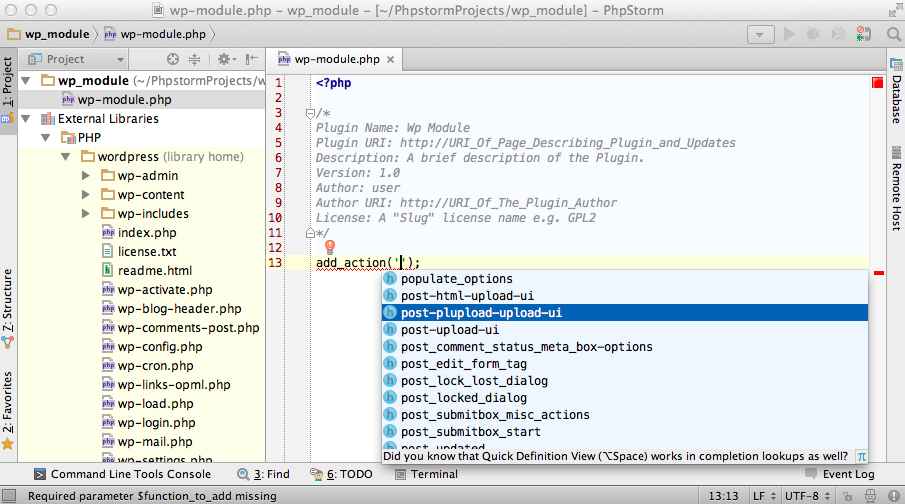The width and height of the screenshot is (905, 504).
Task: Click the UTF-8 encoding selector
Action: [x=807, y=496]
